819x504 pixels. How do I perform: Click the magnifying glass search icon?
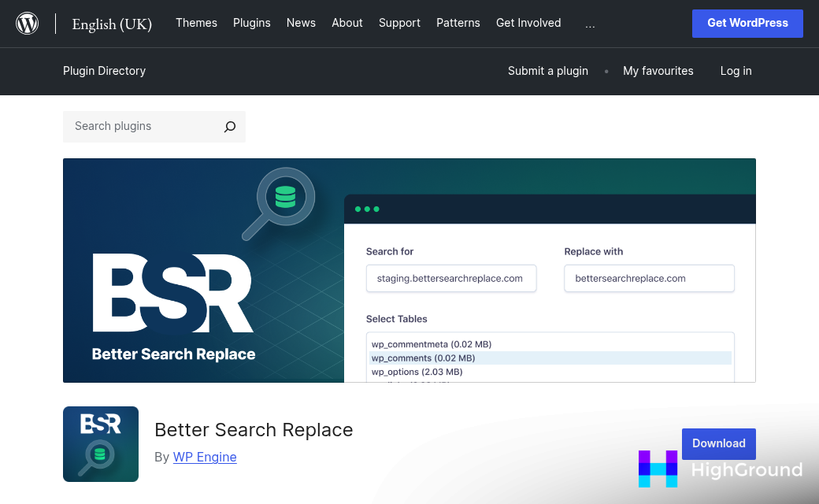pyautogui.click(x=229, y=127)
